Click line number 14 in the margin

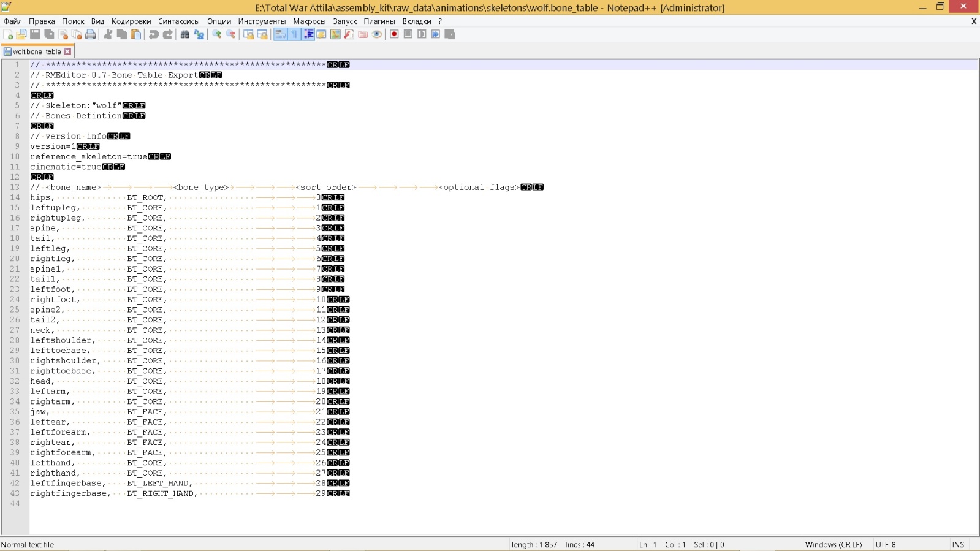pyautogui.click(x=15, y=197)
